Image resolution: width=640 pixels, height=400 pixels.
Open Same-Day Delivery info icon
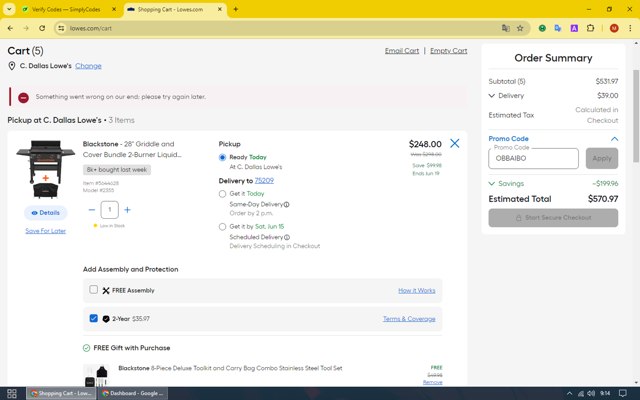click(287, 204)
